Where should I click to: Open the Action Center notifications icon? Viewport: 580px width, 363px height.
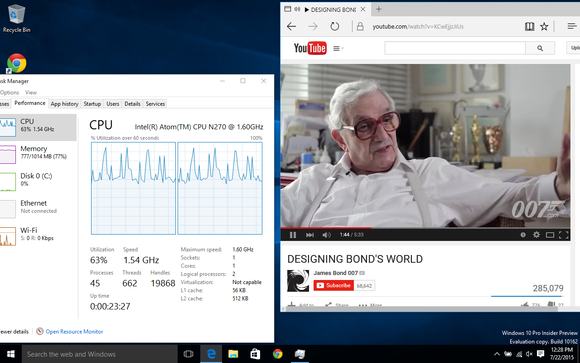540,354
